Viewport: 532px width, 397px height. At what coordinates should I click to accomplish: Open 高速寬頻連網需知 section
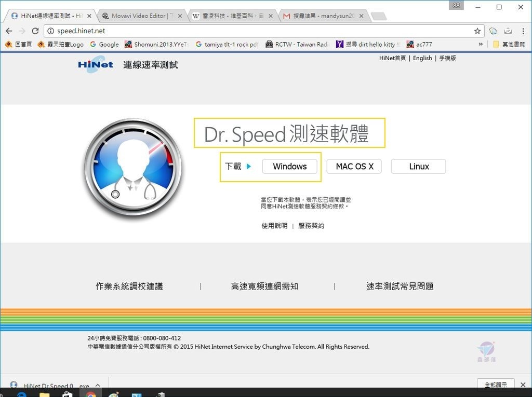(x=264, y=286)
